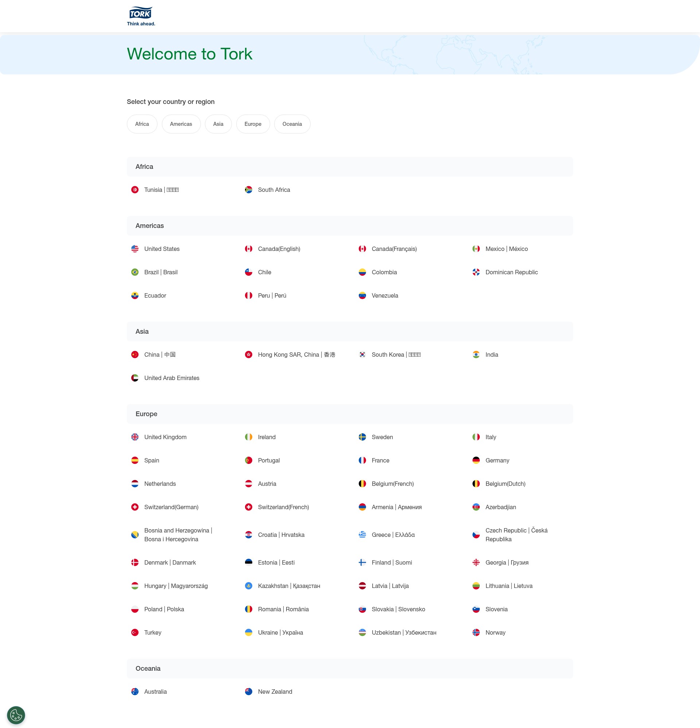Click the Tunisia flag icon
This screenshot has width=700, height=728.
coord(135,190)
